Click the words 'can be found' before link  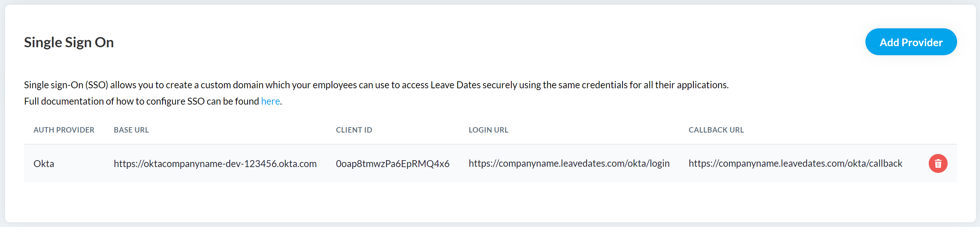point(233,101)
